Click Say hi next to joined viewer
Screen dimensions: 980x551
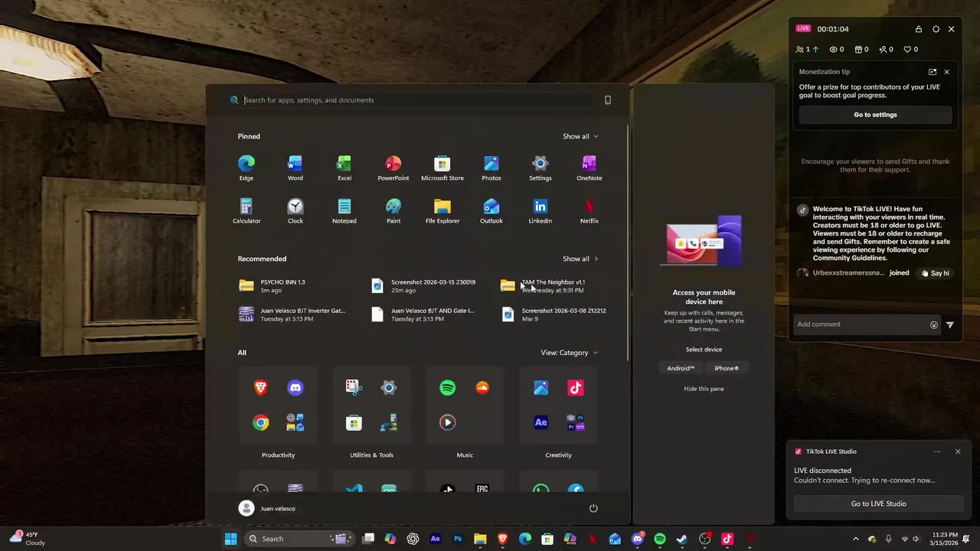[935, 273]
